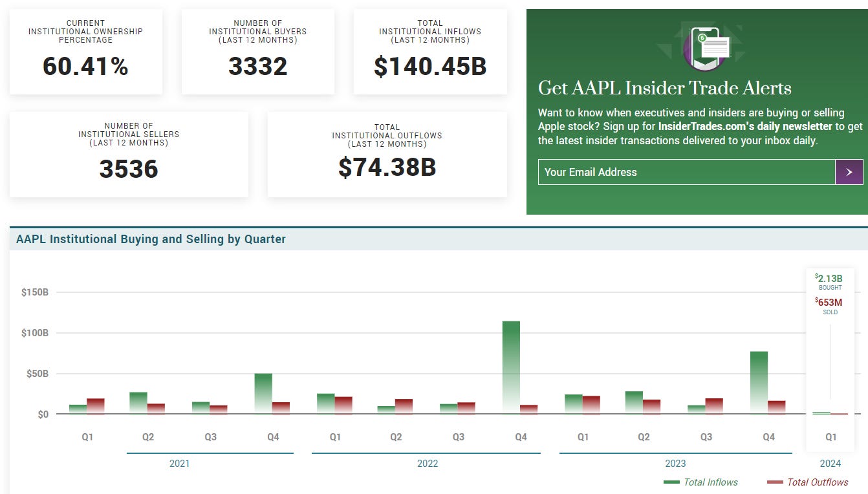868x494 pixels.
Task: Click the $150B y-axis label
Action: click(x=35, y=292)
